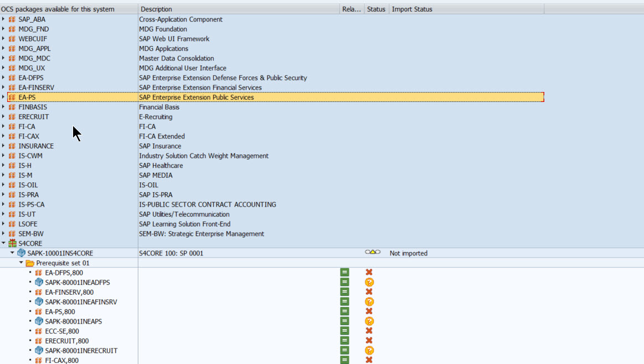Select the SEM-BW tree item
Screen dimensions: 644x364
tap(31, 234)
